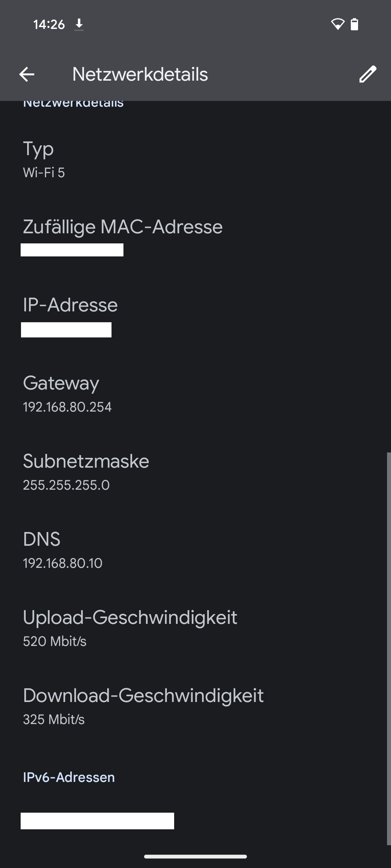Tap the Netzwerkdetails page title
The height and width of the screenshot is (868, 391).
(x=140, y=75)
